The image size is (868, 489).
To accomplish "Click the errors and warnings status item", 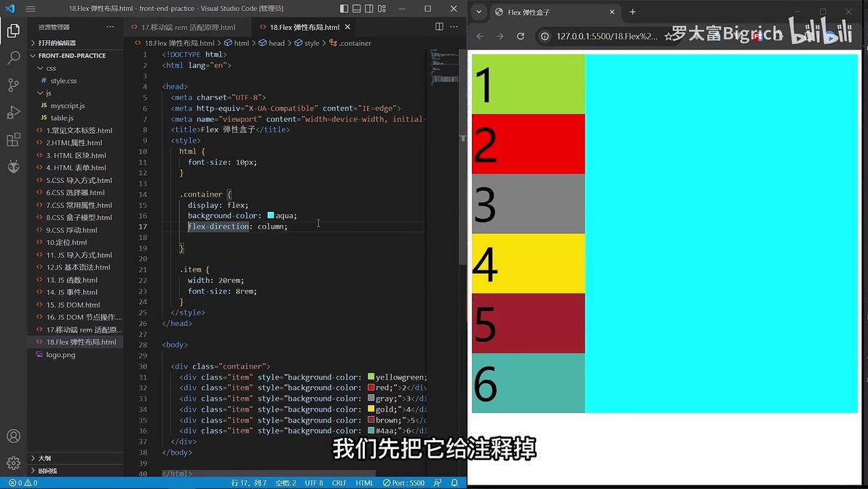I will pyautogui.click(x=23, y=483).
